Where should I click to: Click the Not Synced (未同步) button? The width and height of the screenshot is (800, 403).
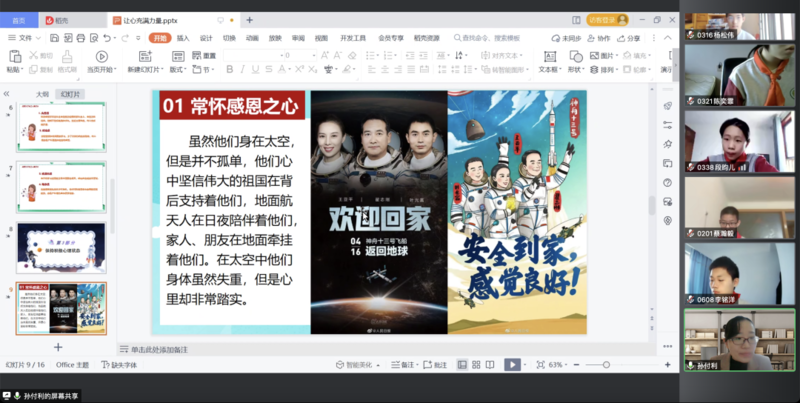tap(566, 38)
